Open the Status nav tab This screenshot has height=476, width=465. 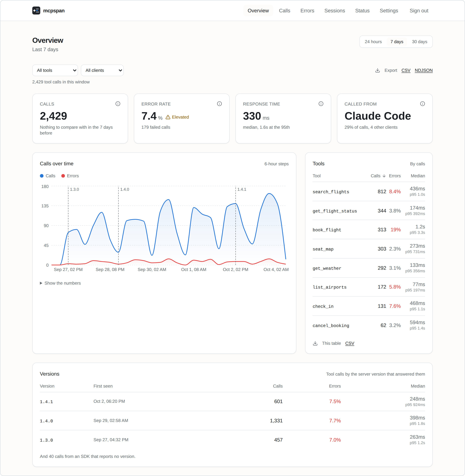pyautogui.click(x=362, y=11)
